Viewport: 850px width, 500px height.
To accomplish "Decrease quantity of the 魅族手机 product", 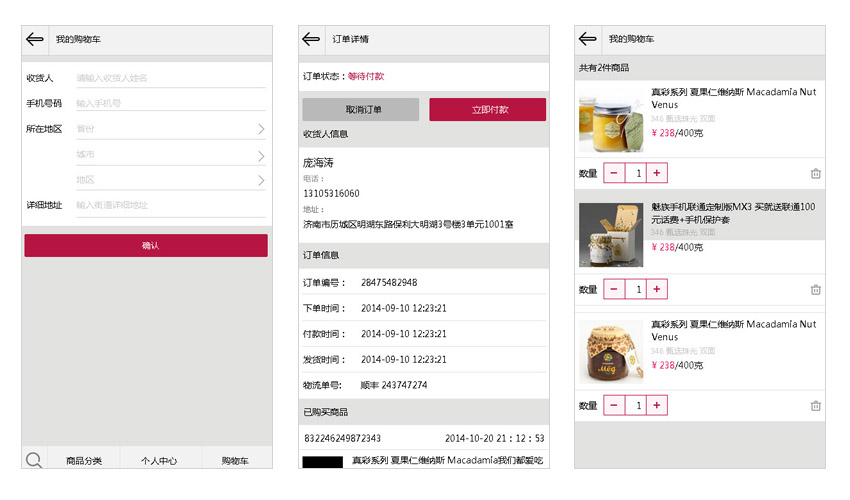I will pyautogui.click(x=613, y=289).
